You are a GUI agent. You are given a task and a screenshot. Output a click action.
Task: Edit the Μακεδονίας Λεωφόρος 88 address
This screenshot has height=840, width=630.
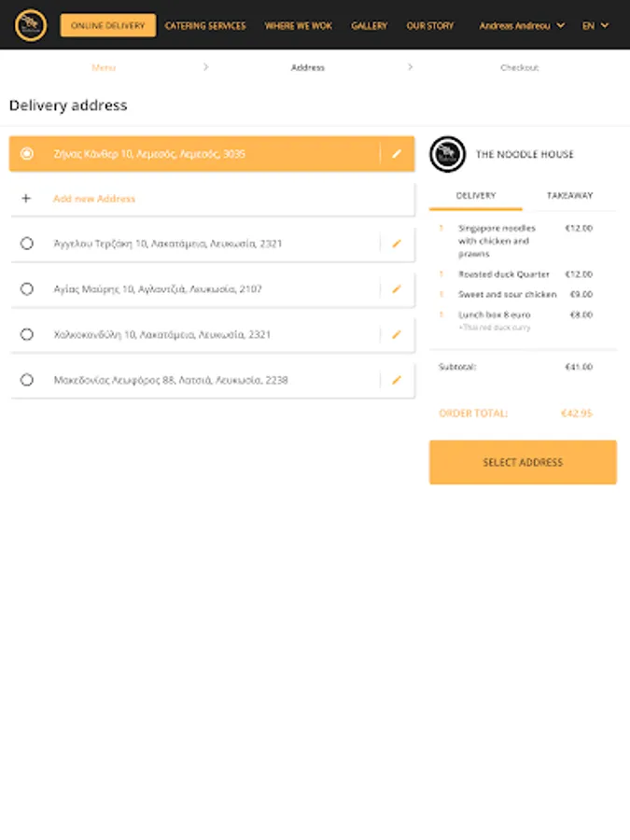pyautogui.click(x=397, y=380)
